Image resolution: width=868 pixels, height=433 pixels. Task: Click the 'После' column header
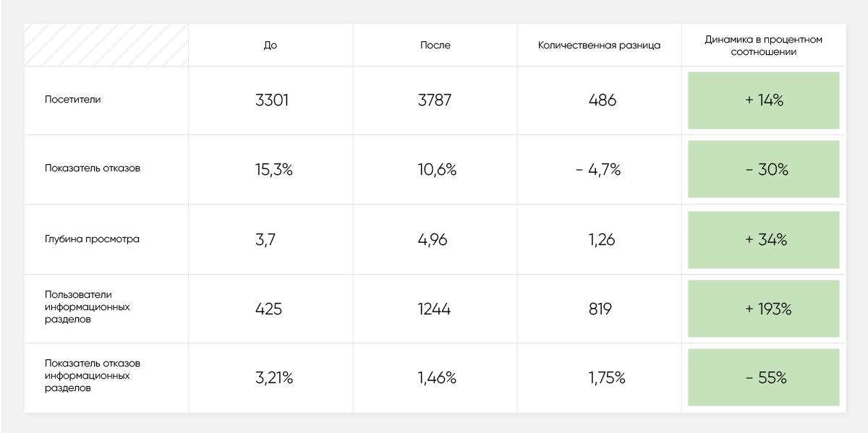click(435, 45)
